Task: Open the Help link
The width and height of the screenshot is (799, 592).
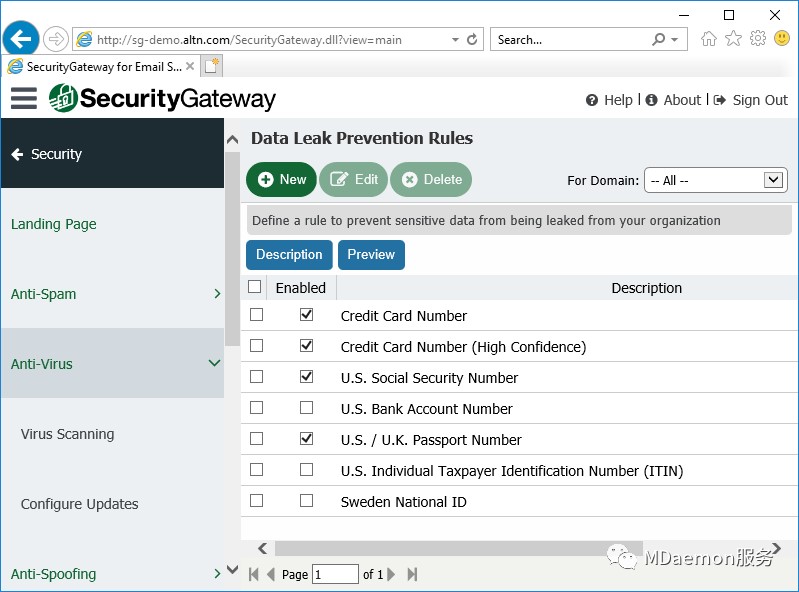Action: (x=609, y=100)
